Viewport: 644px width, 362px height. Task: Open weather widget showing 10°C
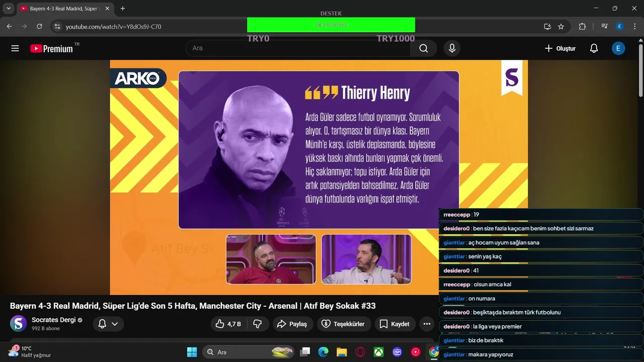tap(30, 351)
